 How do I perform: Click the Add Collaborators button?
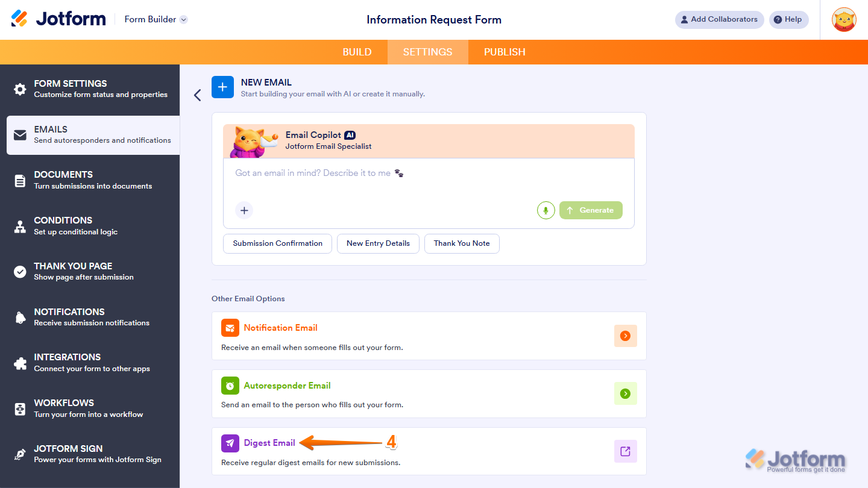tap(719, 19)
